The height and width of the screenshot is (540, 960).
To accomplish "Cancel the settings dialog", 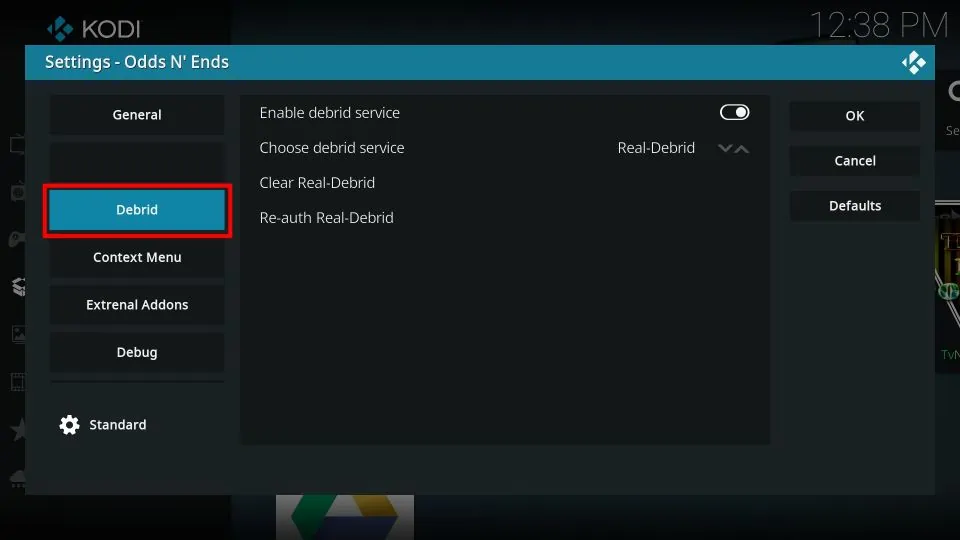I will click(x=855, y=160).
